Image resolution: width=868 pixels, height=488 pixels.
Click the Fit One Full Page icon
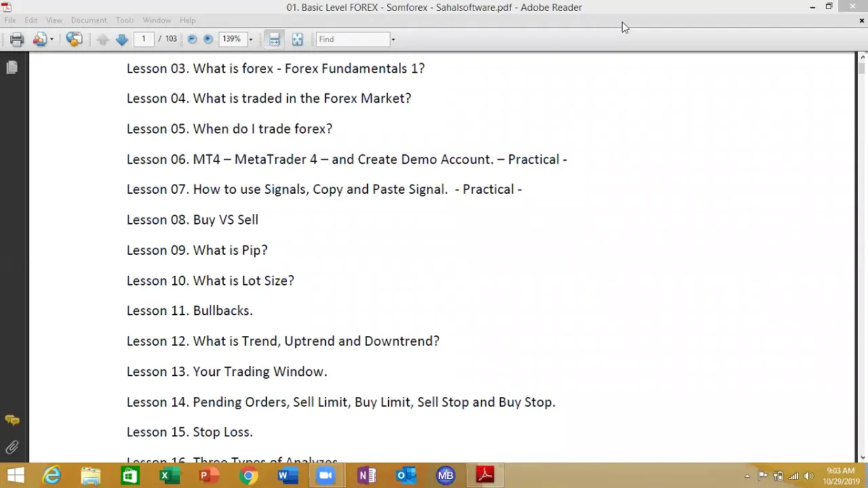click(x=297, y=39)
